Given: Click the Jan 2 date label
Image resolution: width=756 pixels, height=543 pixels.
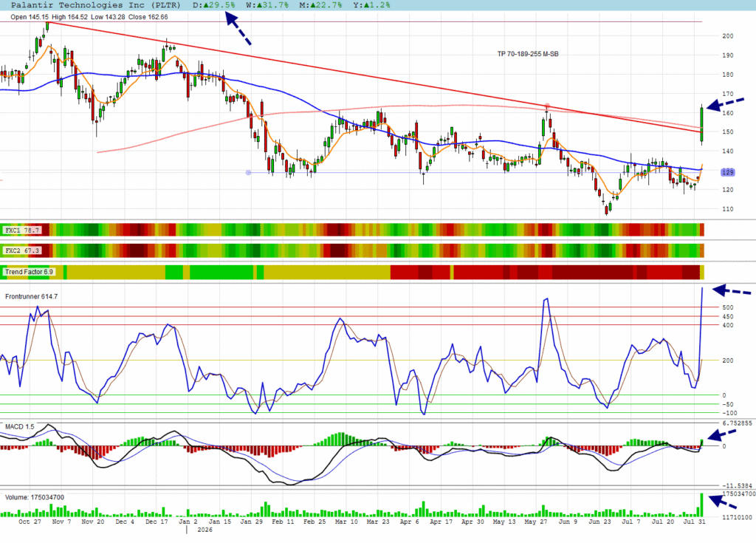Looking at the screenshot, I should tap(188, 522).
